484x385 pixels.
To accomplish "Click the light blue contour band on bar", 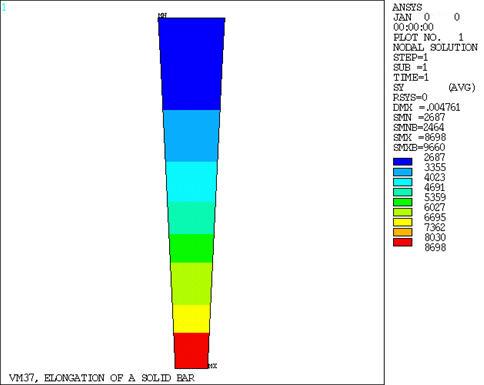I will click(192, 136).
